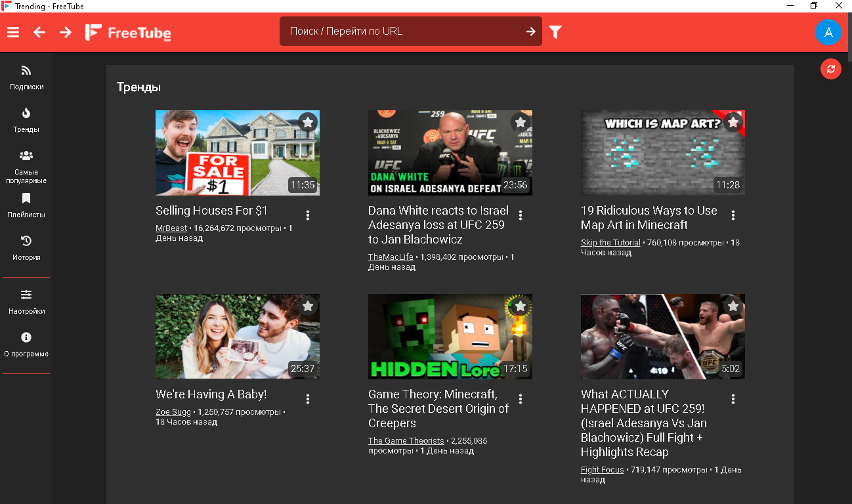Open the search filter funnel icon
Screen dimensions: 852x504
coord(555,32)
